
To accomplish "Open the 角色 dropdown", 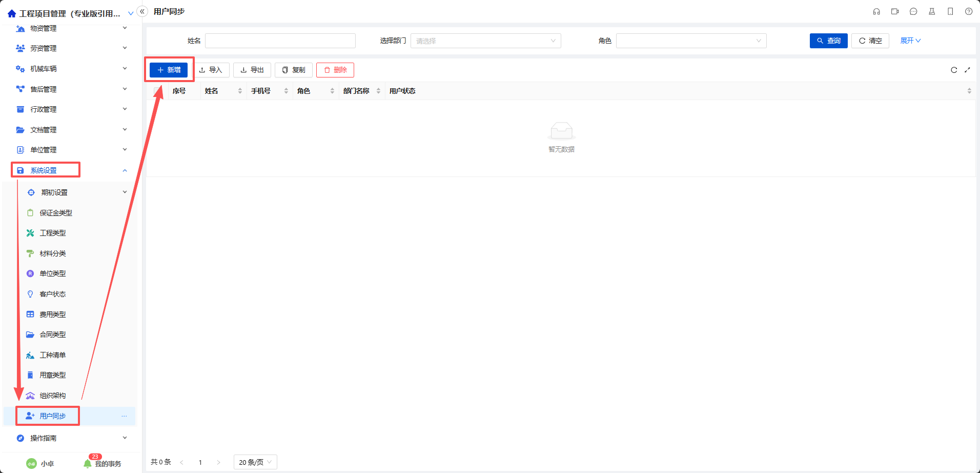I will (x=691, y=41).
